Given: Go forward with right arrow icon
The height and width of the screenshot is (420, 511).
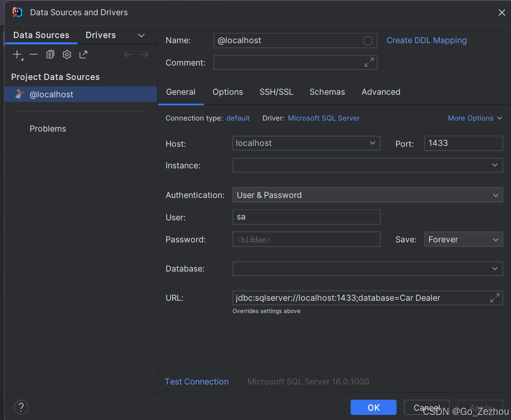Looking at the screenshot, I should pos(144,55).
